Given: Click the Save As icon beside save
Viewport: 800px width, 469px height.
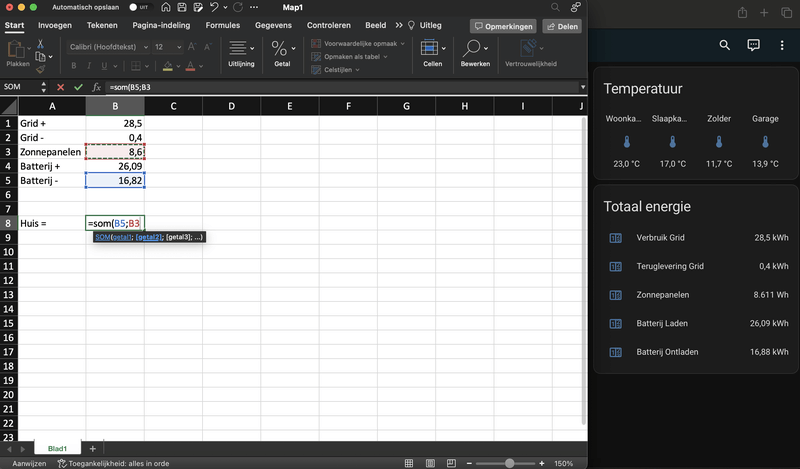Looking at the screenshot, I should (198, 7).
